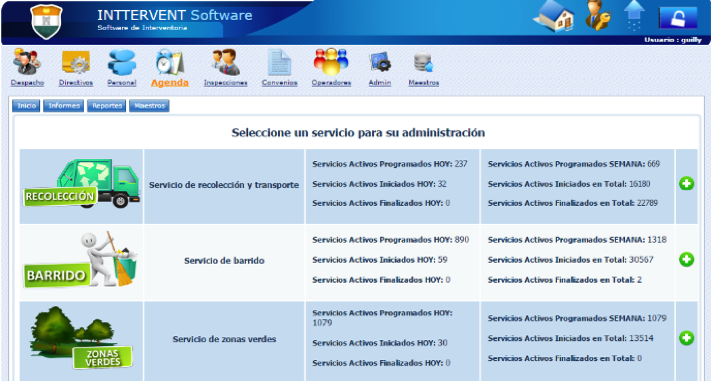Screen dimensions: 713x382
Task: Open the Inspecciones module icon
Action: click(x=226, y=62)
